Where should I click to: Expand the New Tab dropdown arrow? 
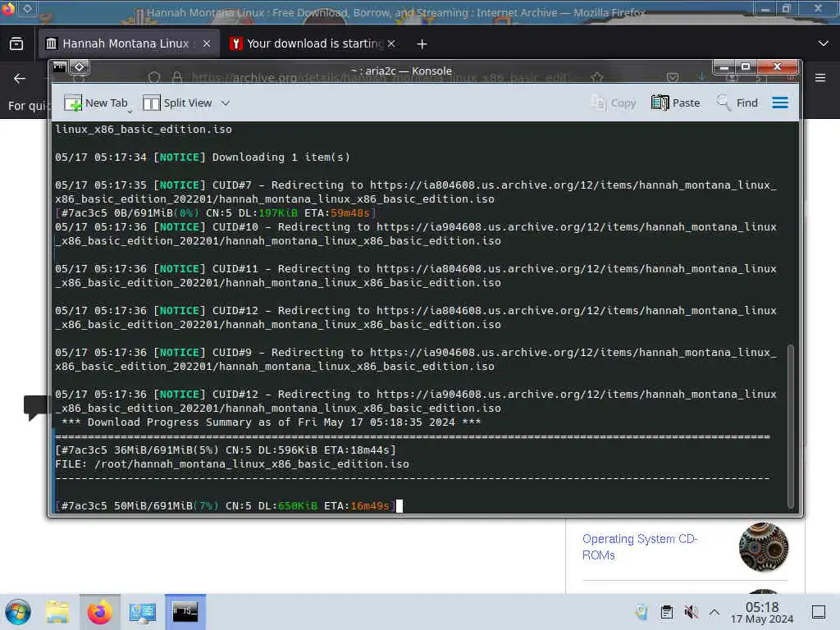click(x=130, y=112)
